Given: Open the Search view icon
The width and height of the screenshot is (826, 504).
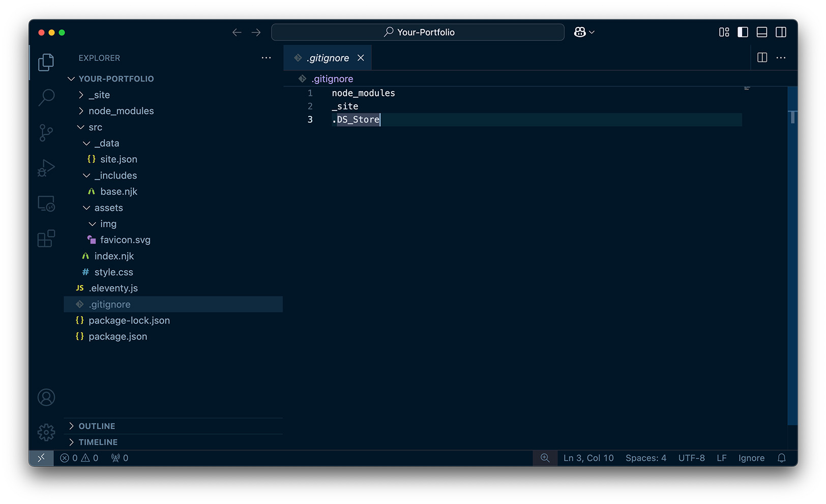Looking at the screenshot, I should pyautogui.click(x=46, y=97).
